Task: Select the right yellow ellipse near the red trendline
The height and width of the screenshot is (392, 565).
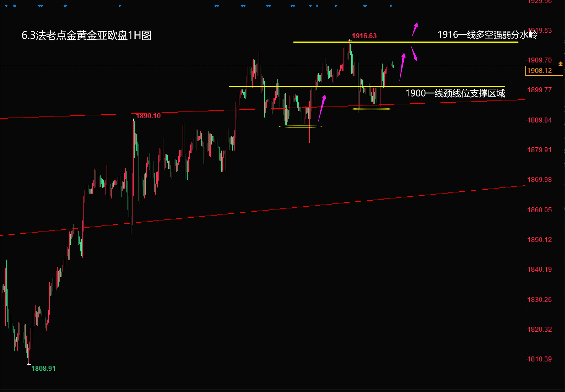Action: 371,109
